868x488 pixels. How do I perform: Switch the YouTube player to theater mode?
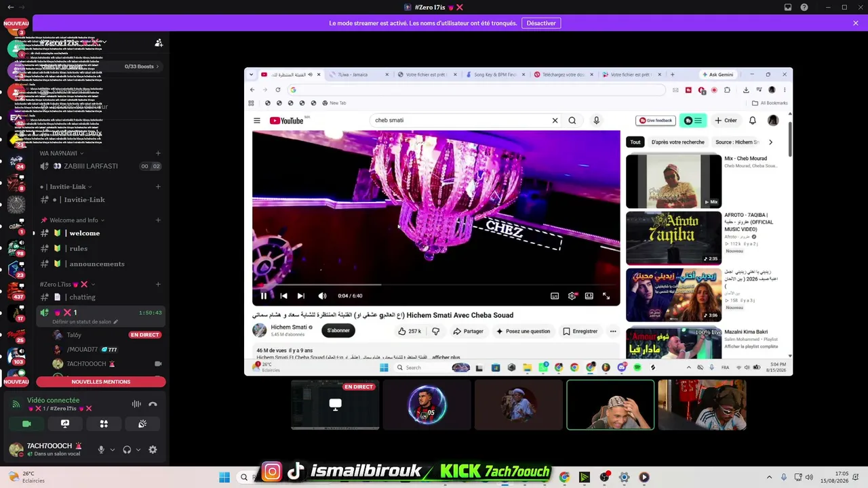point(589,296)
